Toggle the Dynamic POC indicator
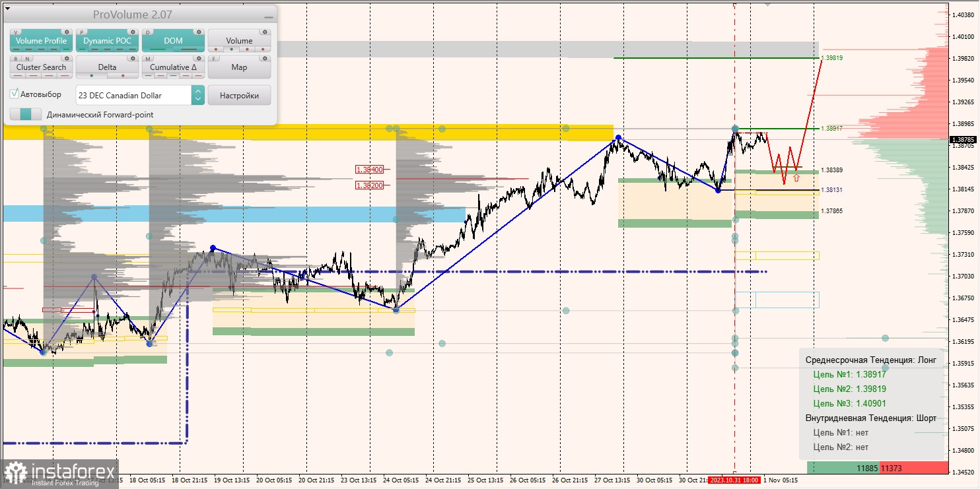Screen dimensions: 980x489 (107, 41)
